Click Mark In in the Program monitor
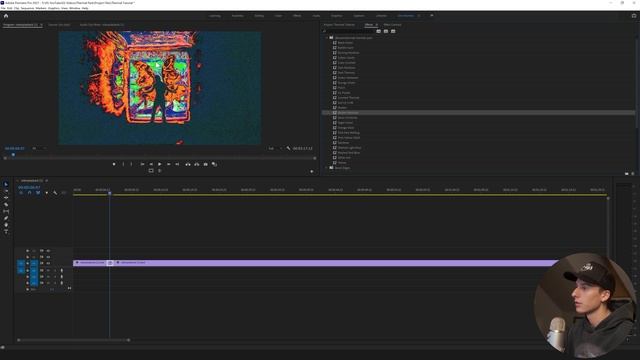 pyautogui.click(x=123, y=164)
